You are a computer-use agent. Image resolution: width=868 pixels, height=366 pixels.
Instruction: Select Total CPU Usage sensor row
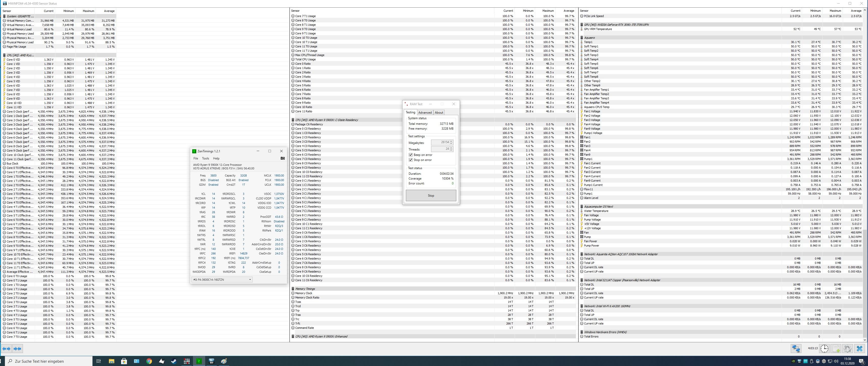coord(433,60)
